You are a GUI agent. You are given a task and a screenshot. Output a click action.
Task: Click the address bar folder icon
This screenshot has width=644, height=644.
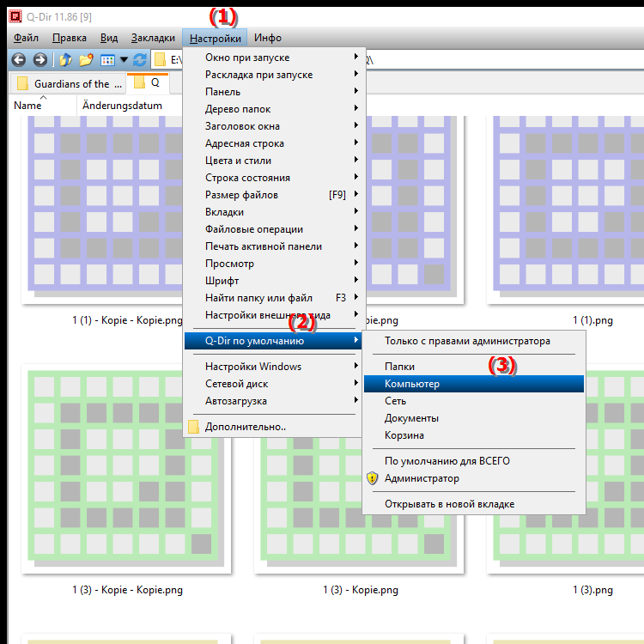(160, 60)
